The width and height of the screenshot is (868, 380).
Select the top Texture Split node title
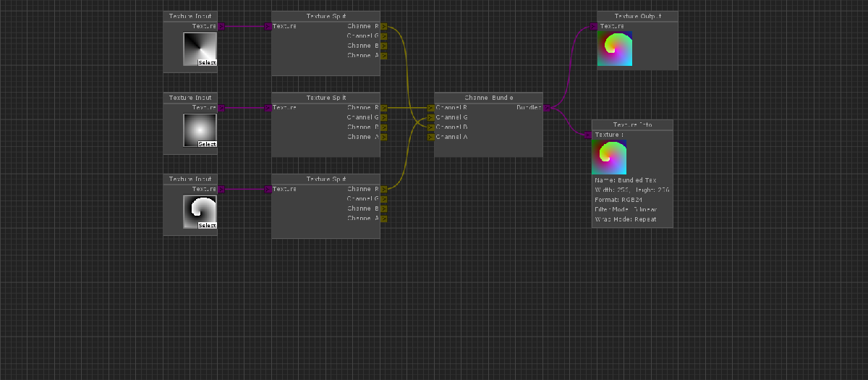click(326, 16)
